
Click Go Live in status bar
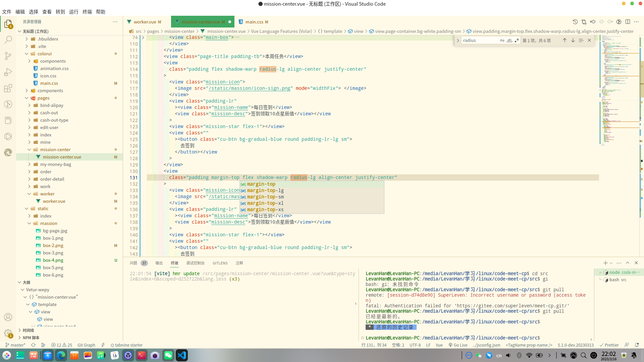coord(458,345)
